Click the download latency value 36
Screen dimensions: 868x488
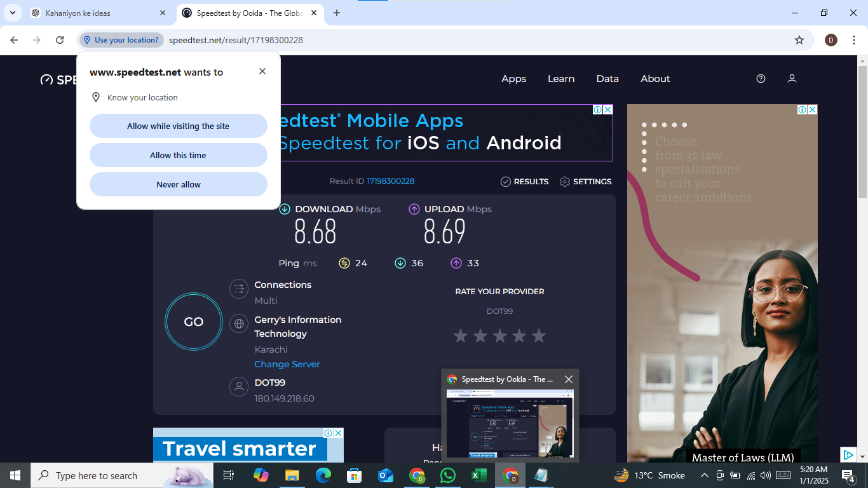(417, 263)
